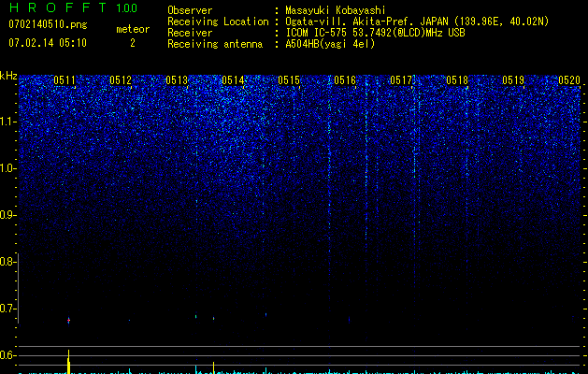Click the tall yellow power bar near 0511
Screen dimensions: 588x374
(x=68, y=362)
